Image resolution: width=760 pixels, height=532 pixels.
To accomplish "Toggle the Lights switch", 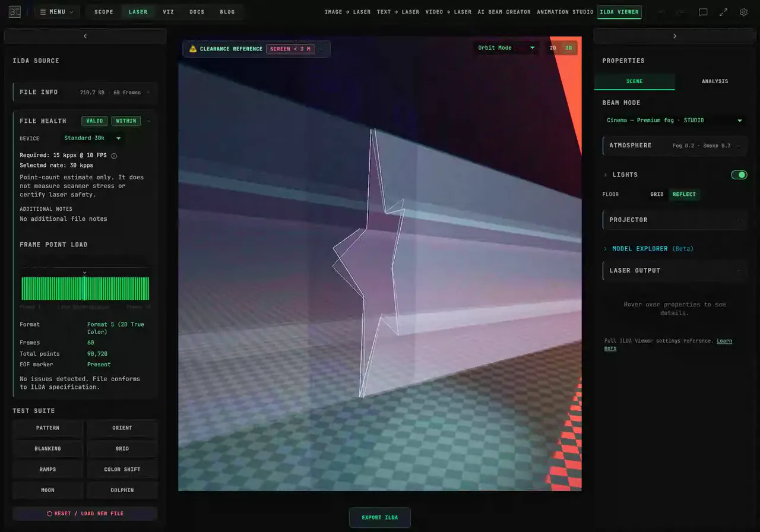I will pos(739,175).
